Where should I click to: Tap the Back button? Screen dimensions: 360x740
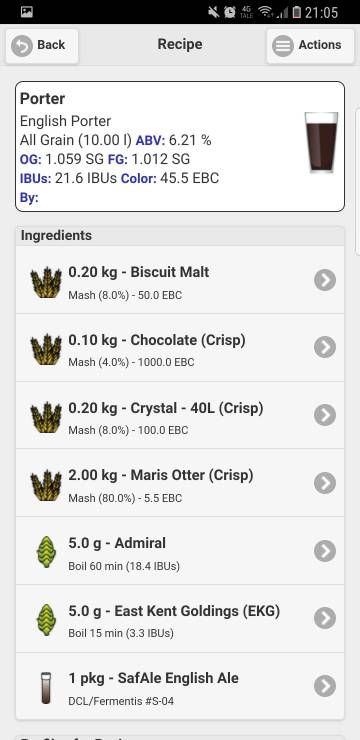coord(42,45)
